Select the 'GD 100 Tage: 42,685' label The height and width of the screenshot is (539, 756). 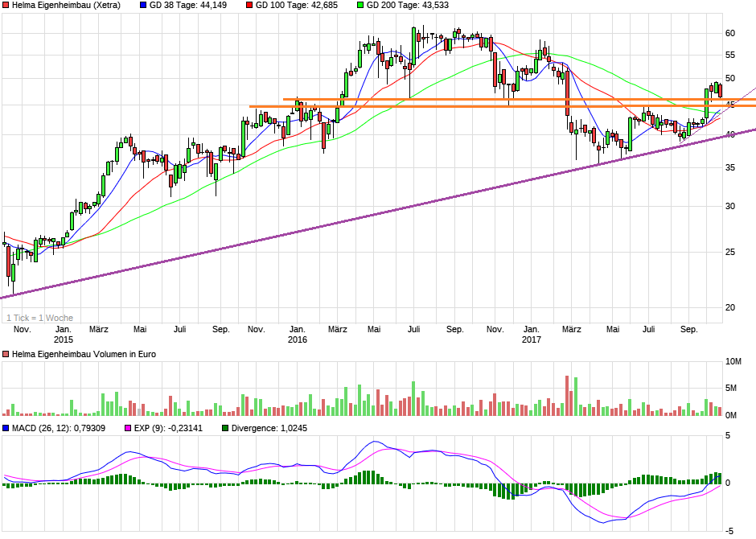297,6
